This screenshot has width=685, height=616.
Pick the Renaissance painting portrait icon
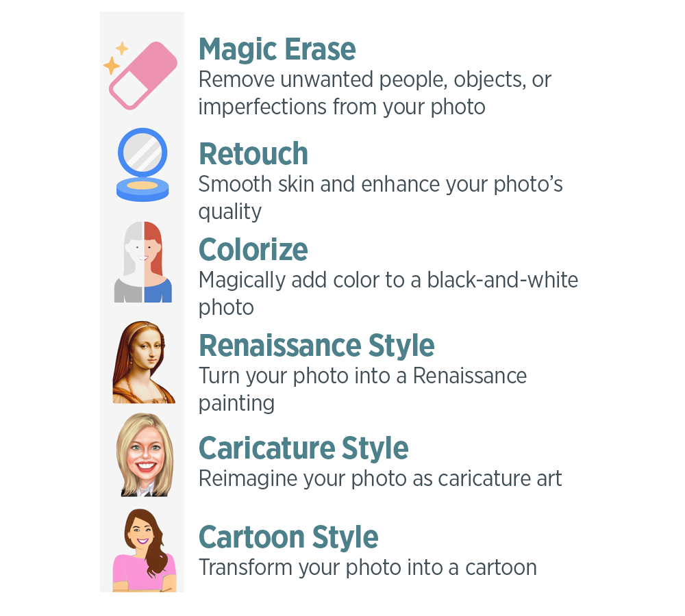[x=144, y=363]
